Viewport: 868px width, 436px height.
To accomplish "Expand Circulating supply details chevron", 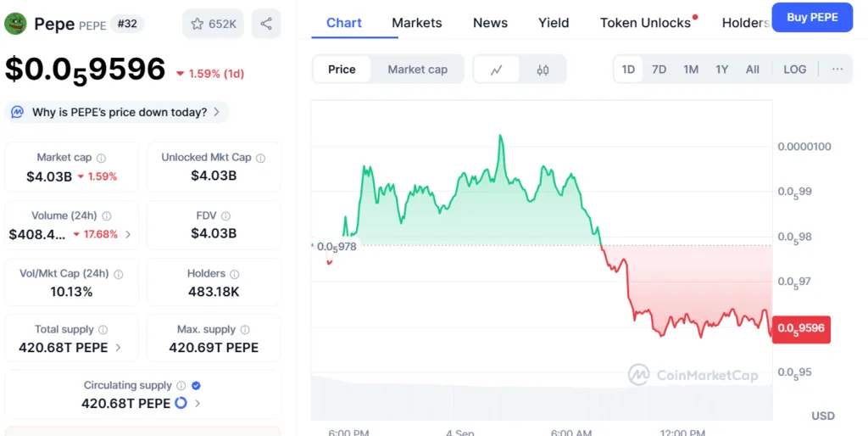I will click(198, 404).
